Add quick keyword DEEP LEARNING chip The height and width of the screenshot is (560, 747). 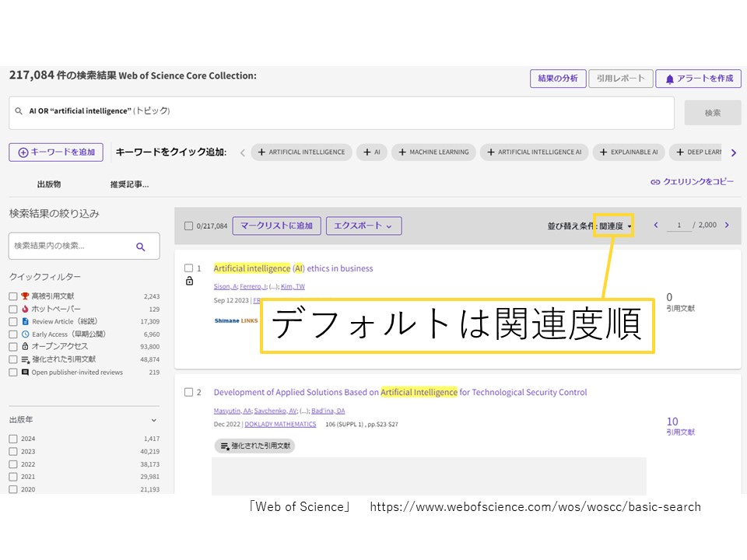(697, 152)
